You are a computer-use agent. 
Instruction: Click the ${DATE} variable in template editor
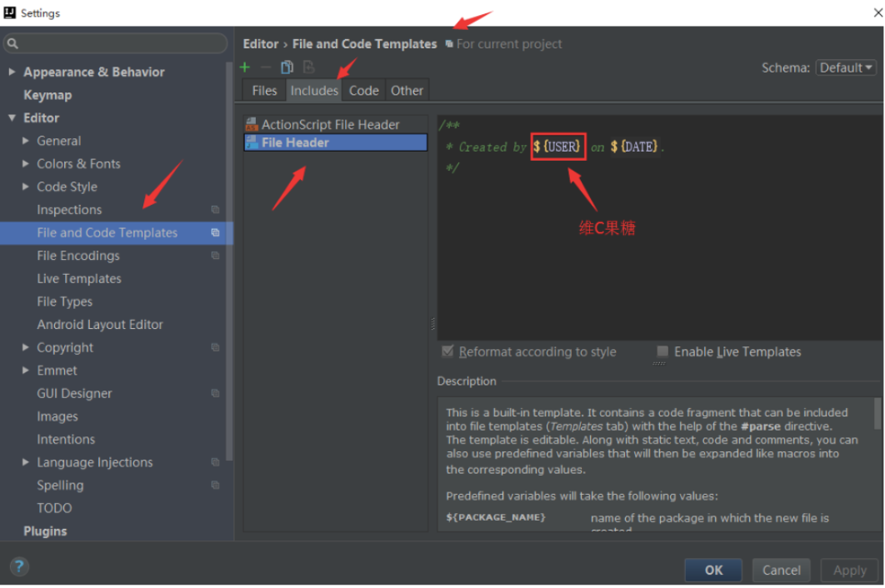pos(634,147)
